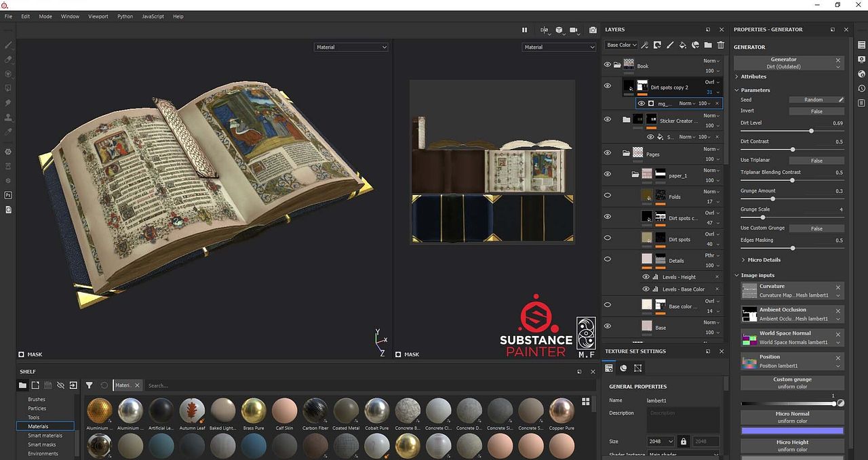The width and height of the screenshot is (868, 460).
Task: Toggle visibility of Dirt spots copy 2 layer
Action: pos(607,86)
